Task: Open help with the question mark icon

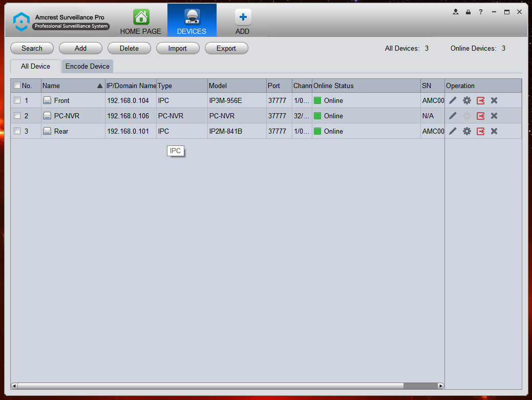Action: tap(481, 12)
